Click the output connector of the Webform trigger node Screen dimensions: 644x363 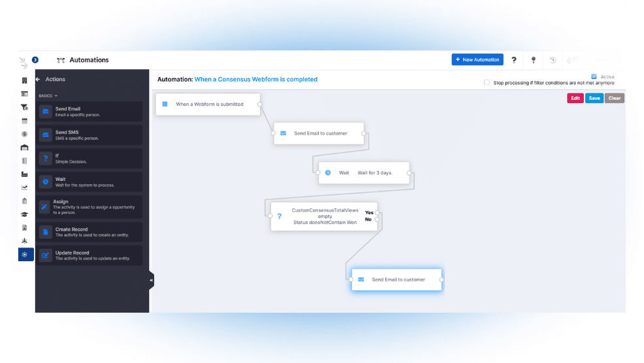(x=259, y=104)
